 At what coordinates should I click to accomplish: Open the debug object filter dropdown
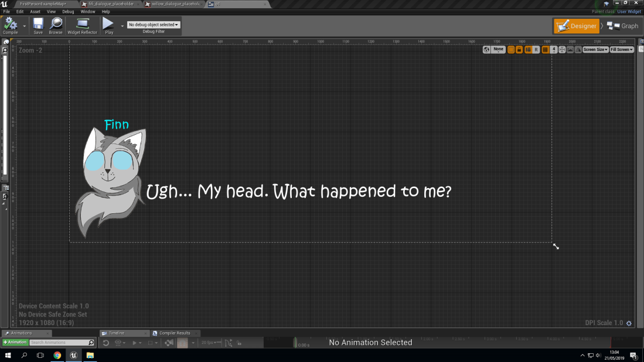point(154,25)
